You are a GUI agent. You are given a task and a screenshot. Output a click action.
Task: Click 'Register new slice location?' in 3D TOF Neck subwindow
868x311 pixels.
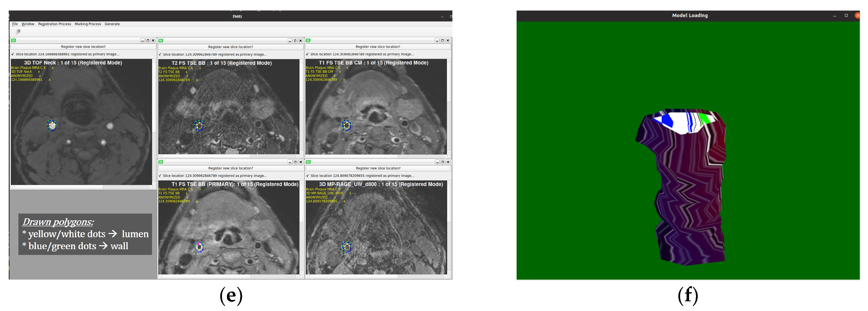coord(83,47)
